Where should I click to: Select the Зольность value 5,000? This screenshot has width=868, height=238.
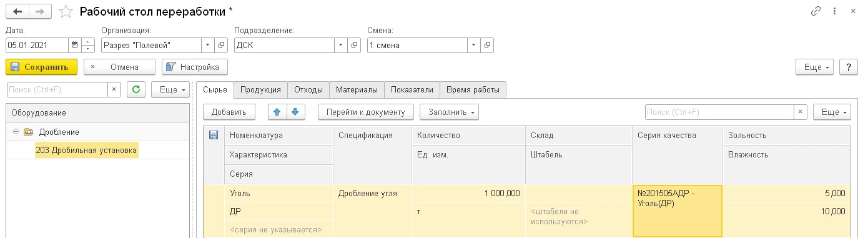click(x=787, y=194)
